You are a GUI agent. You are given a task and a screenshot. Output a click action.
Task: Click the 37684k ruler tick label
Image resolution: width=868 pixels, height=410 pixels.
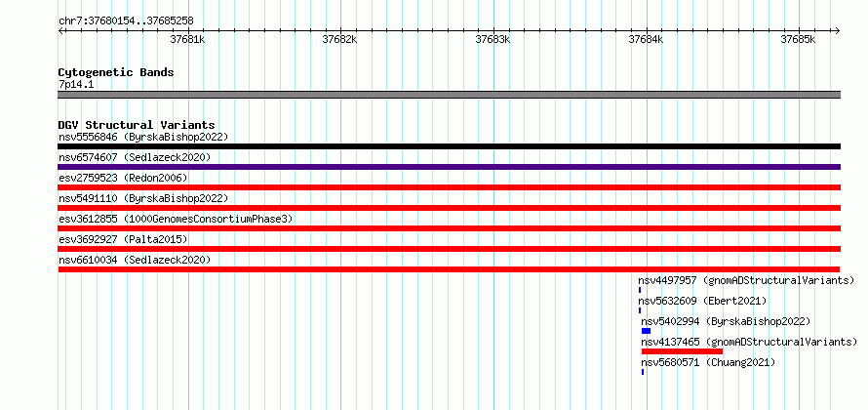coord(646,39)
